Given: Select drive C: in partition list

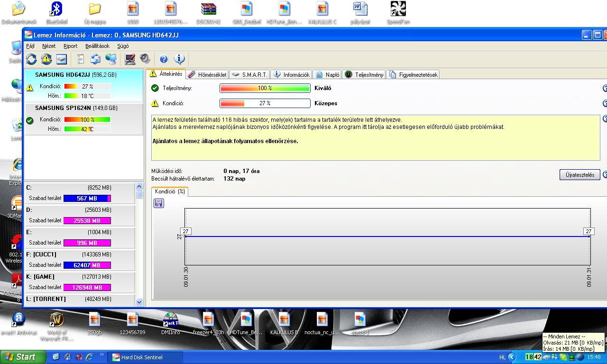Looking at the screenshot, I should 79,193.
